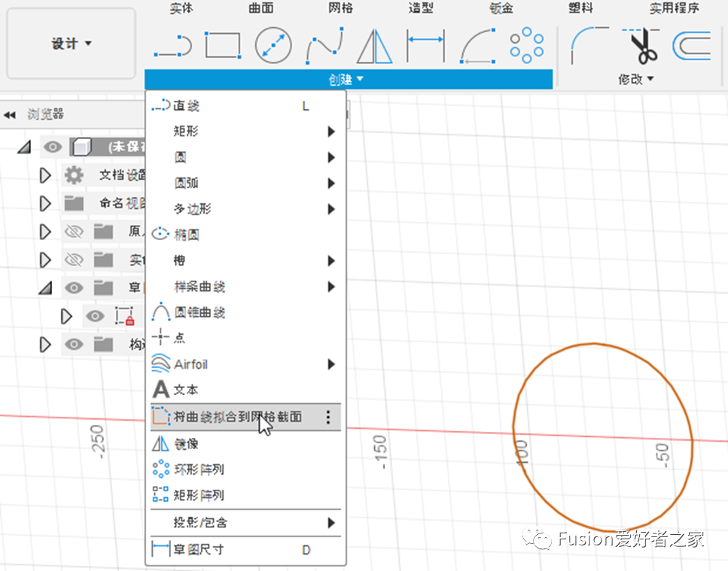Switch to the 曲面 tab

(260, 8)
